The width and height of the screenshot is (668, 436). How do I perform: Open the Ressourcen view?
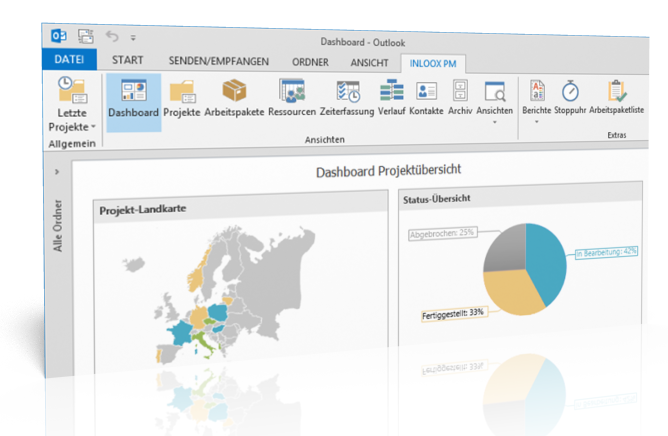pyautogui.click(x=292, y=98)
